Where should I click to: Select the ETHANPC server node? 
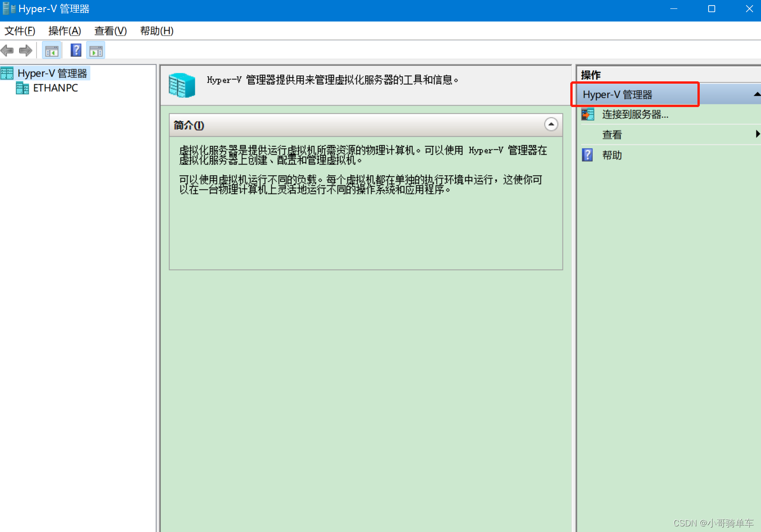[x=56, y=88]
